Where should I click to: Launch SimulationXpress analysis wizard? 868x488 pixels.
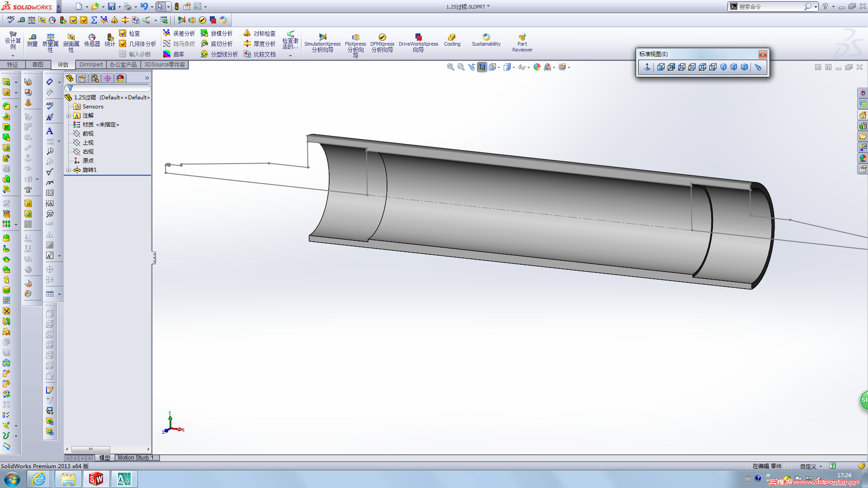coord(322,42)
